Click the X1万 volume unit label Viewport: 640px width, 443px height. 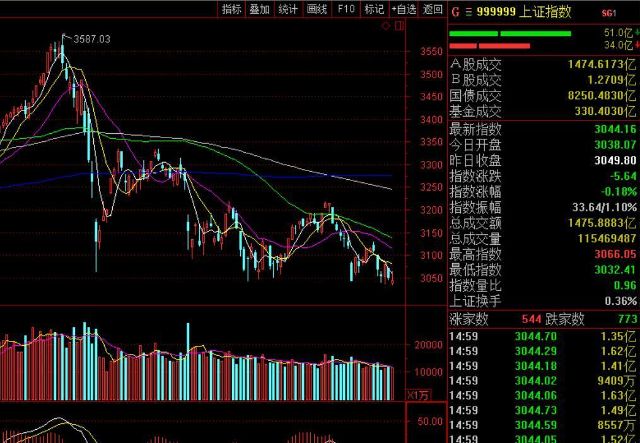point(418,395)
